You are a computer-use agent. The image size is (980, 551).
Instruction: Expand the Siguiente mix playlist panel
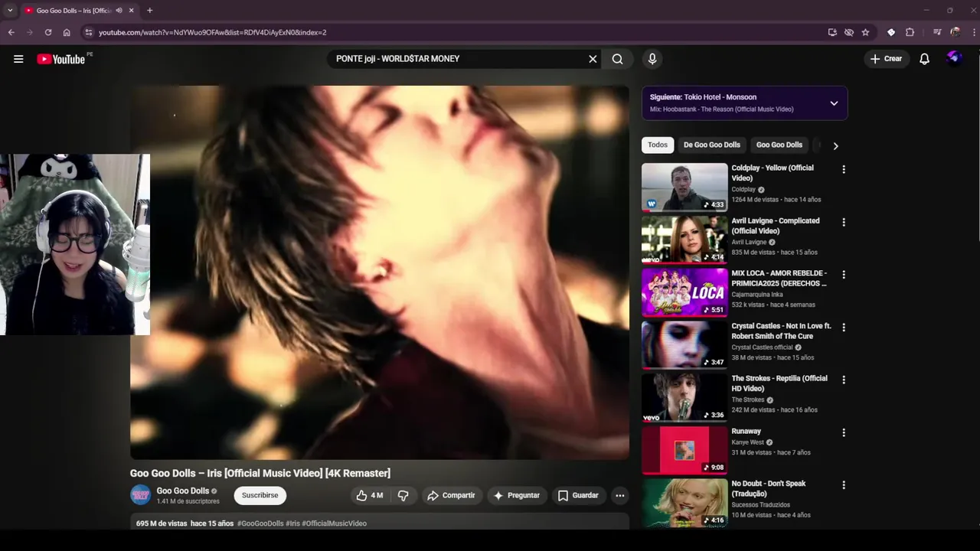tap(834, 103)
